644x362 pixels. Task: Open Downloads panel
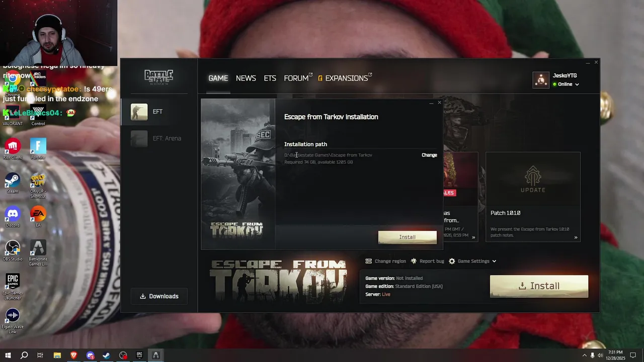point(159,296)
